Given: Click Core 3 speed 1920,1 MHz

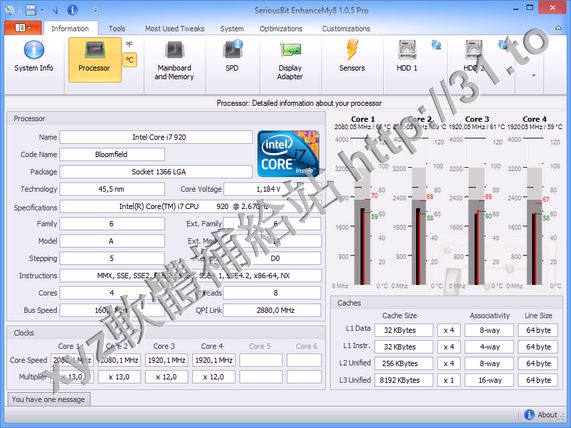Looking at the screenshot, I should point(166,360).
